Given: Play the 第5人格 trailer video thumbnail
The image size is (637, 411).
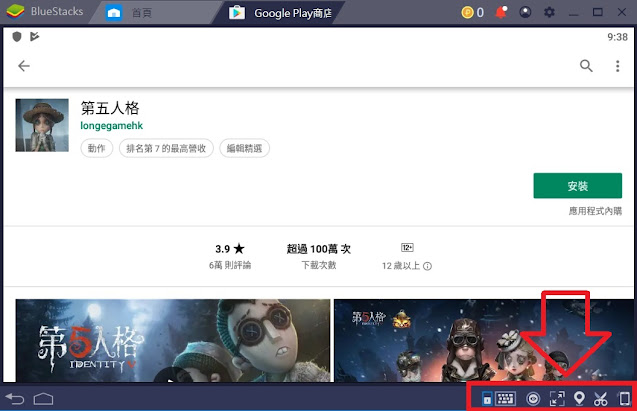Looking at the screenshot, I should 173,340.
